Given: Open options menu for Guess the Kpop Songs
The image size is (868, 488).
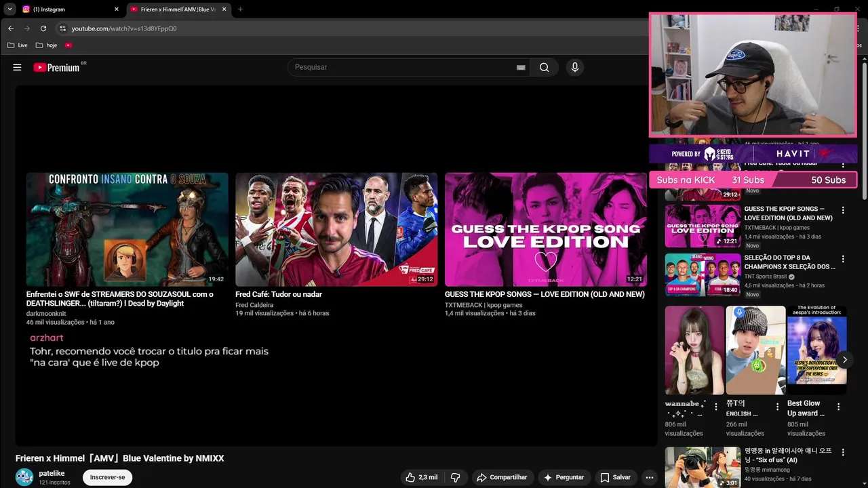Looking at the screenshot, I should [x=843, y=210].
